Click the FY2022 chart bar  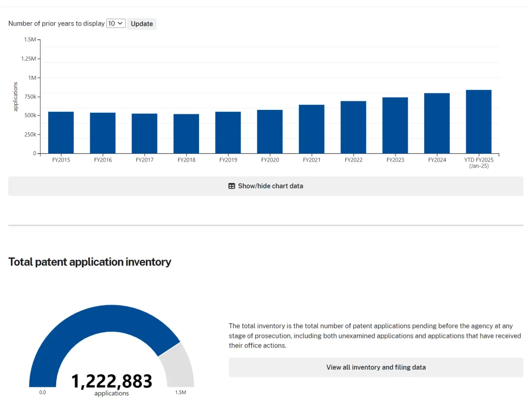point(354,127)
